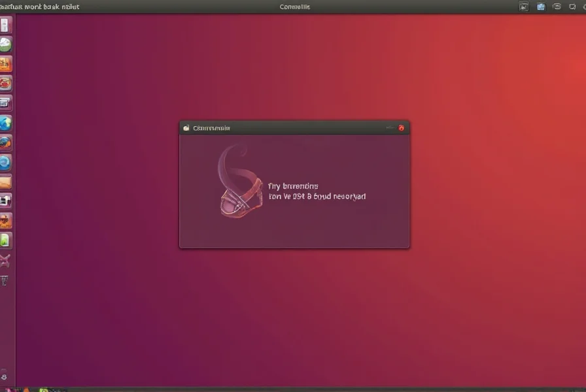
Task: Click the orange envelope icon in the dock
Action: (x=5, y=182)
